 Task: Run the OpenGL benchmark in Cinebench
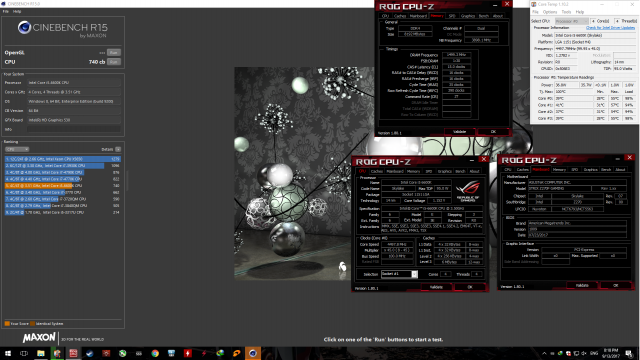coord(113,53)
